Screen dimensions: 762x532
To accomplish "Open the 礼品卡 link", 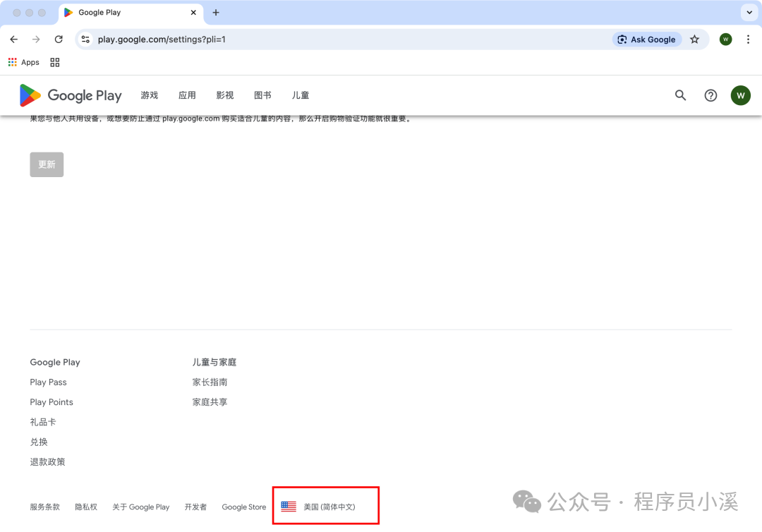I will pyautogui.click(x=43, y=422).
